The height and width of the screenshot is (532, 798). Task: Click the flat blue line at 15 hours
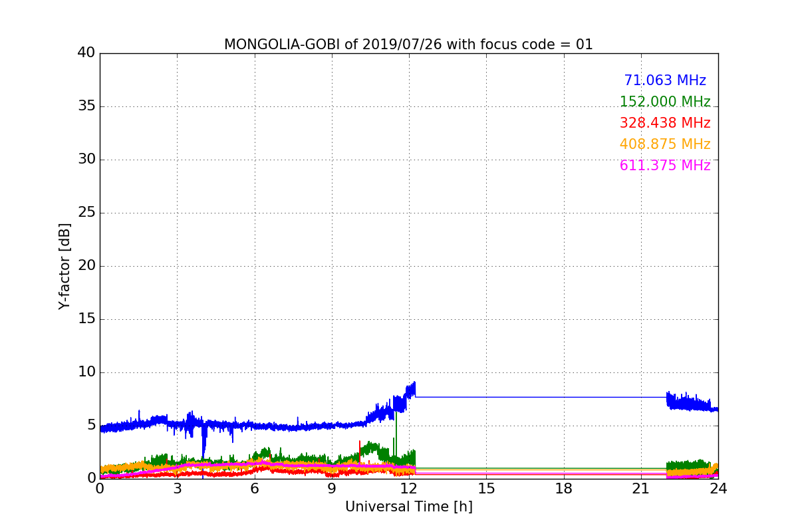[486, 397]
